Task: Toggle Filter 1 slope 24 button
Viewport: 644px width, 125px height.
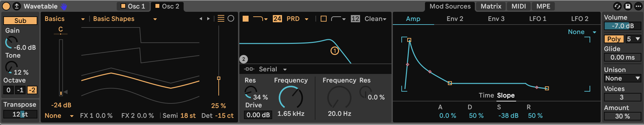Action: (x=277, y=19)
